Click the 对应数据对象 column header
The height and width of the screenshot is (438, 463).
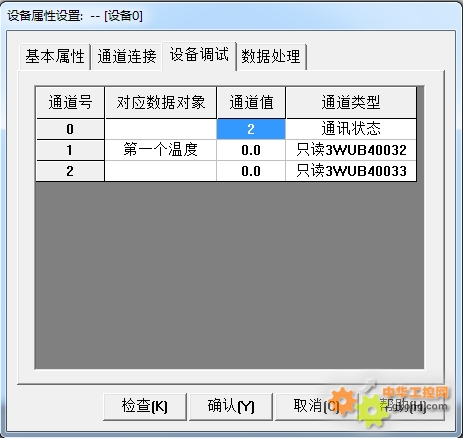tap(161, 102)
